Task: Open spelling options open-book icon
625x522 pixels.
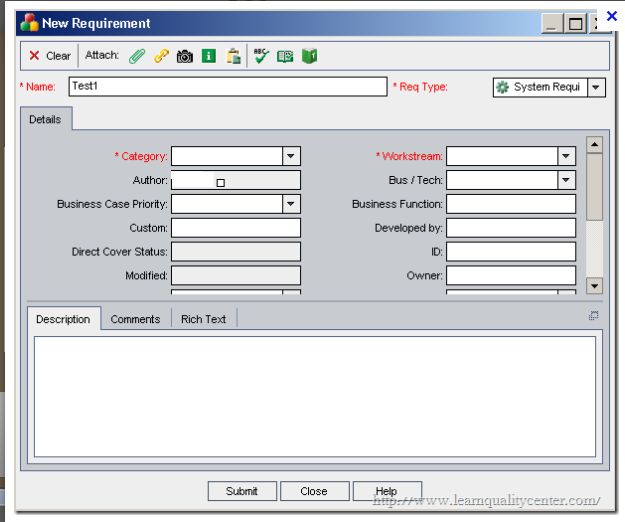Action: [x=285, y=56]
